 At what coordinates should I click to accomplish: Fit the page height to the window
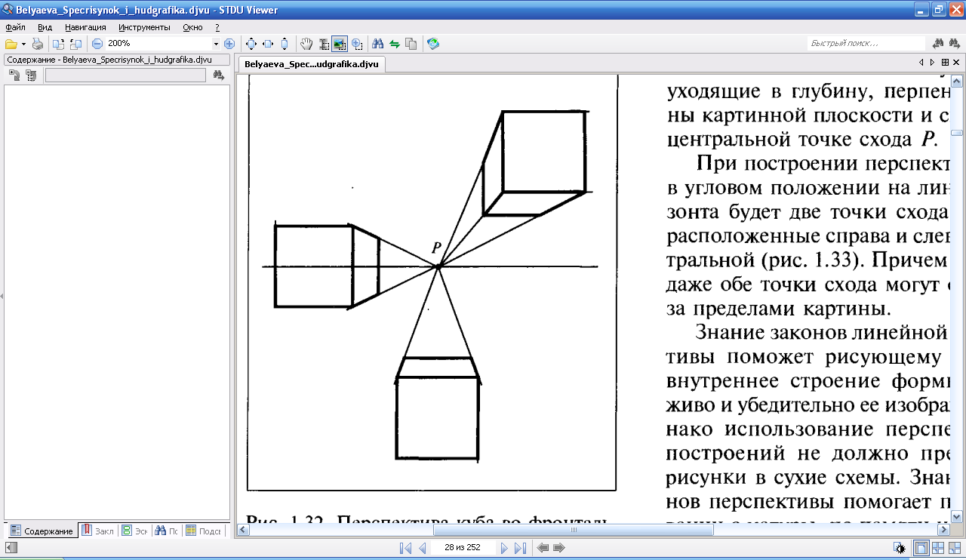click(x=284, y=44)
